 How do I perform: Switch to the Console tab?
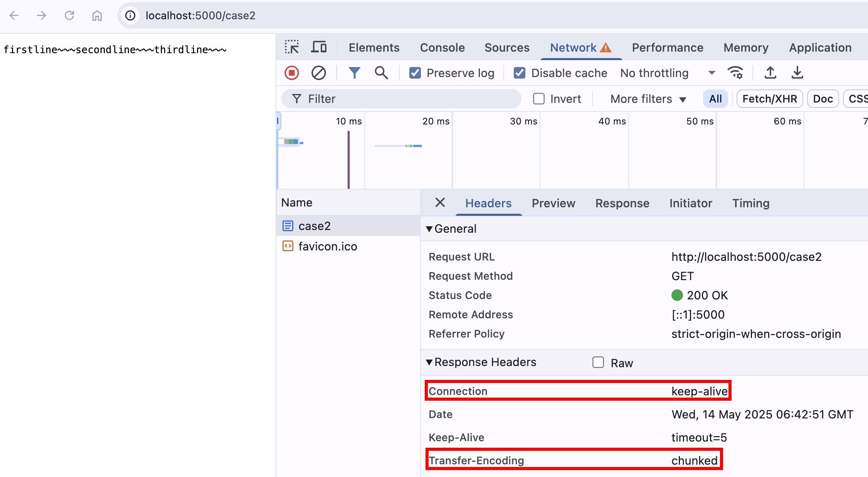pos(442,47)
